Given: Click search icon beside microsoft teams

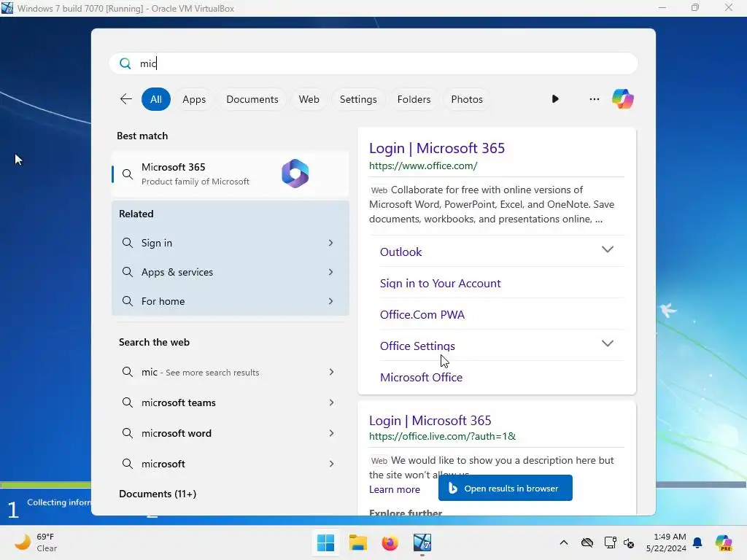Looking at the screenshot, I should point(127,402).
